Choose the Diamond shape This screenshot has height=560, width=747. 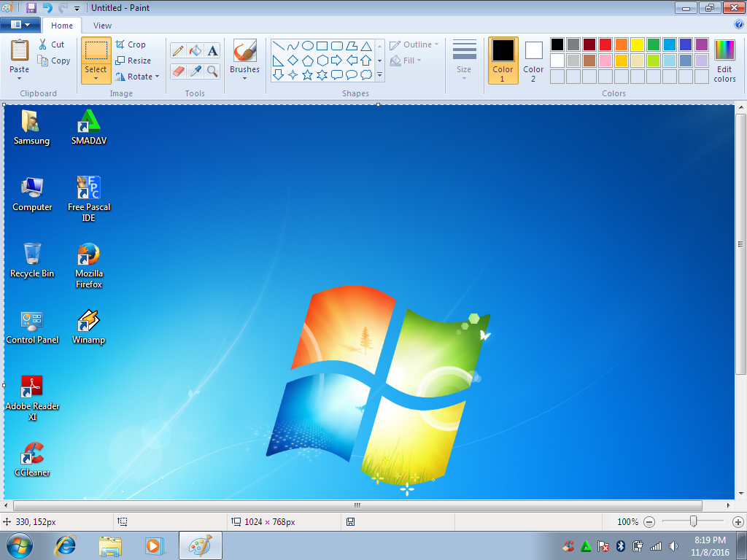point(293,61)
